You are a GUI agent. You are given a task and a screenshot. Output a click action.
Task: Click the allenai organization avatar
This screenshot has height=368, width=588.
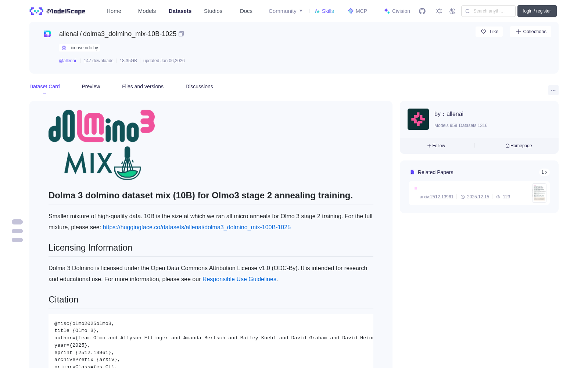(418, 119)
